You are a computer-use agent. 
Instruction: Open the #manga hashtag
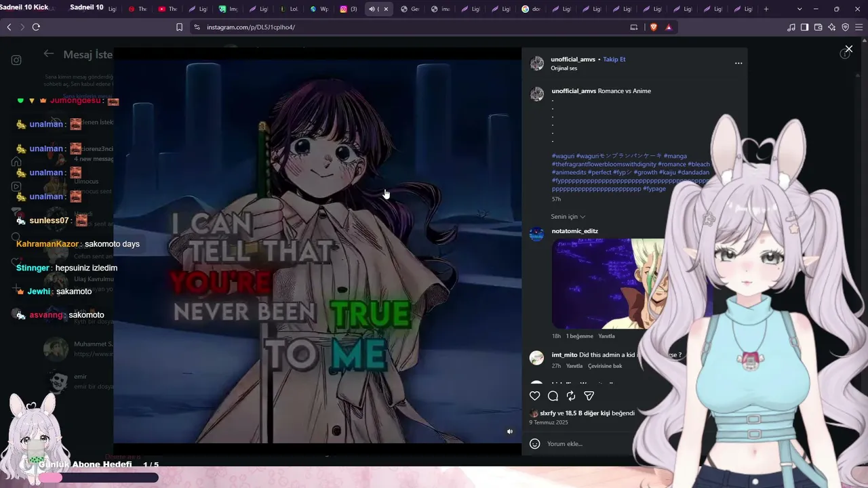pyautogui.click(x=675, y=156)
